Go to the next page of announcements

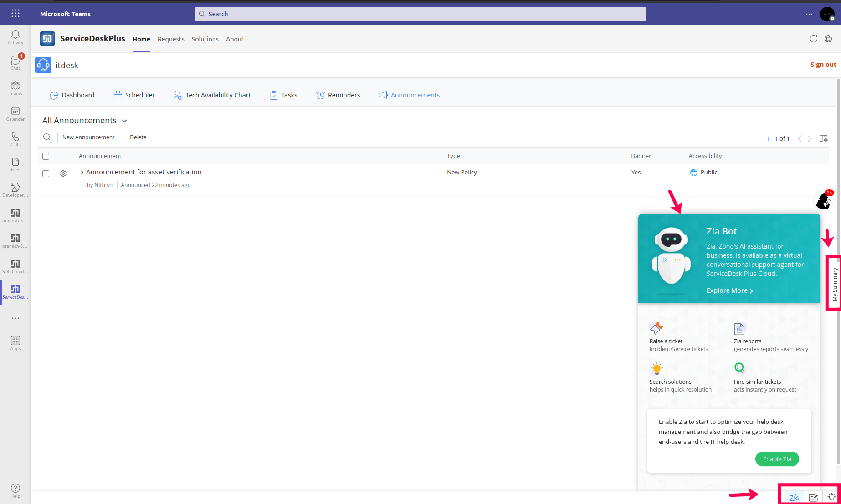click(810, 138)
